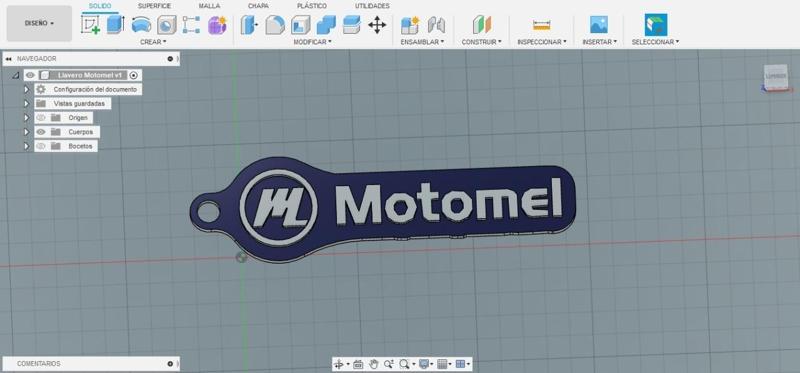Click the Display Settings monitor icon

pos(423,364)
